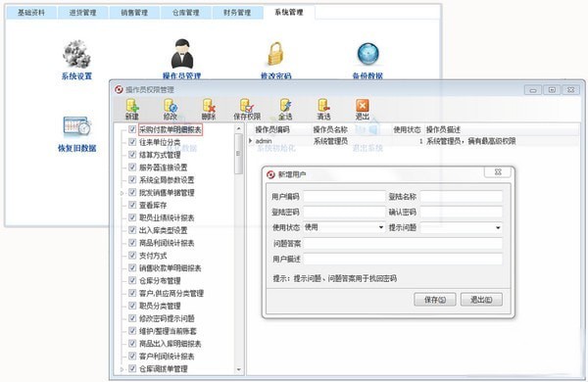Switch to 财务管理 tab
Viewport: 588px width, 382px height.
tap(237, 13)
